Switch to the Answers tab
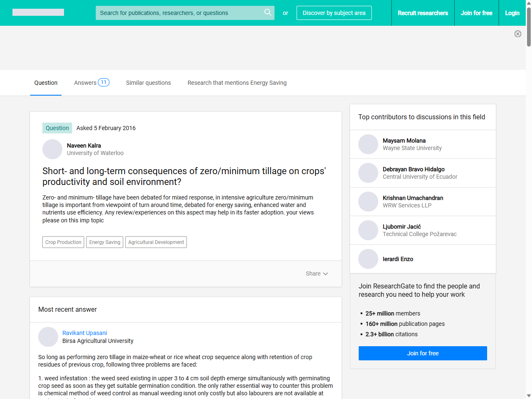Screen dimensions: 532x399 (91, 83)
